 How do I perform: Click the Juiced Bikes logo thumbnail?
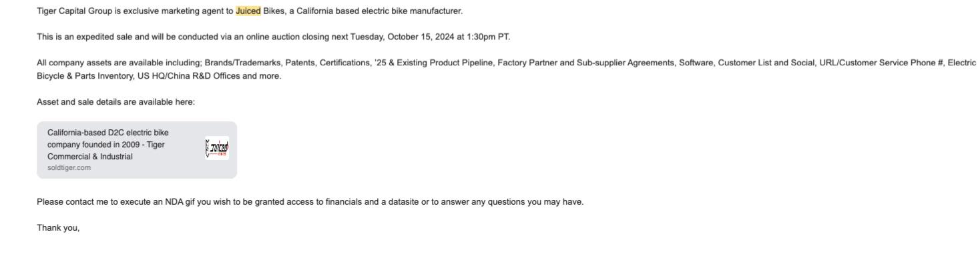click(x=218, y=148)
